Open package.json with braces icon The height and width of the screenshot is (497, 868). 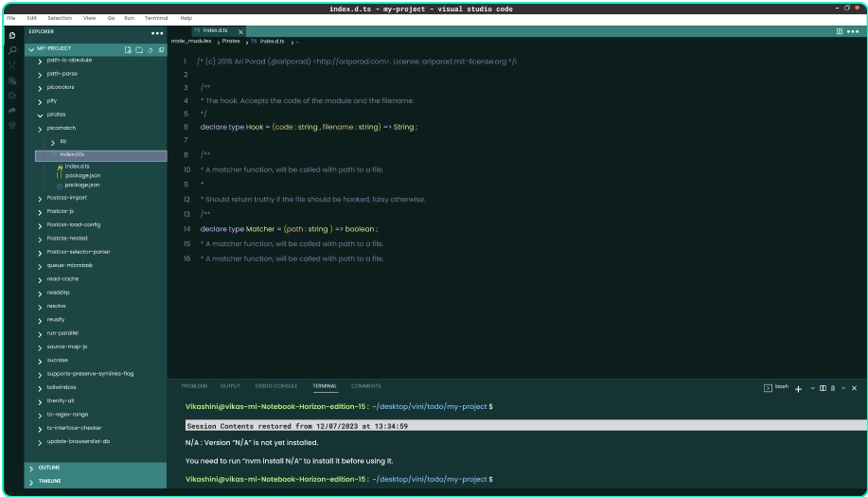tap(79, 175)
